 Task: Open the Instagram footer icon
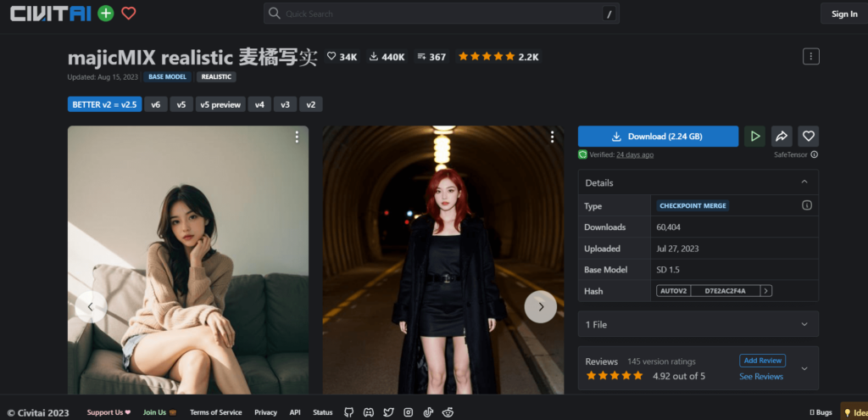tap(408, 412)
